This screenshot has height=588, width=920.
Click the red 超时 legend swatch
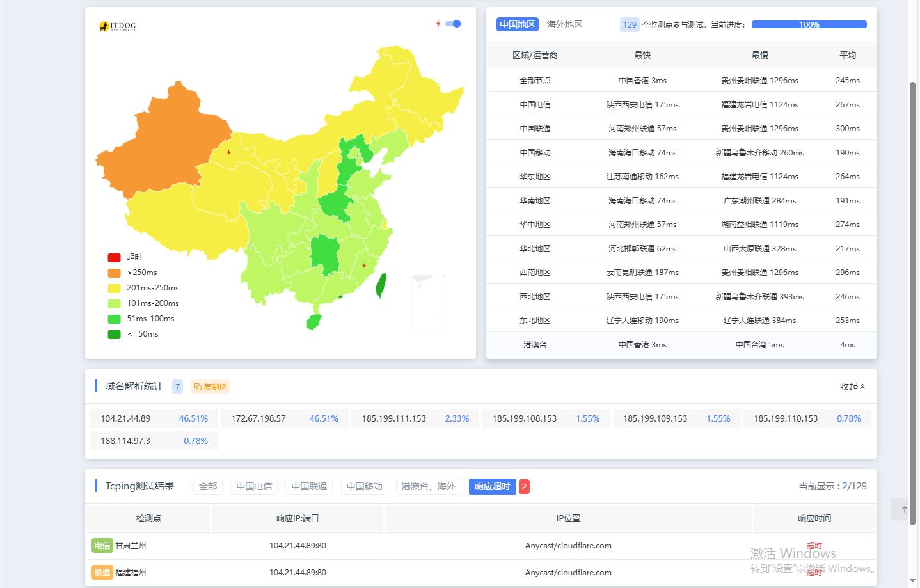[x=115, y=257]
